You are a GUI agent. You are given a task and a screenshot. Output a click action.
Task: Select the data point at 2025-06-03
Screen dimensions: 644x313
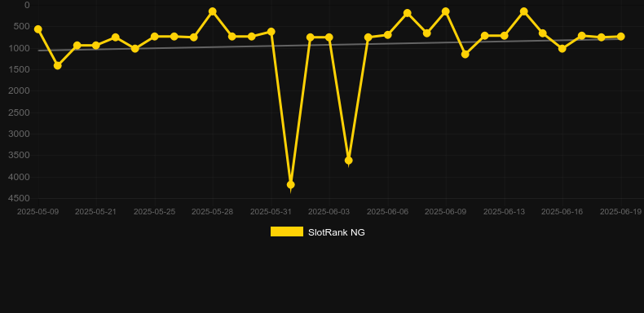coord(329,37)
